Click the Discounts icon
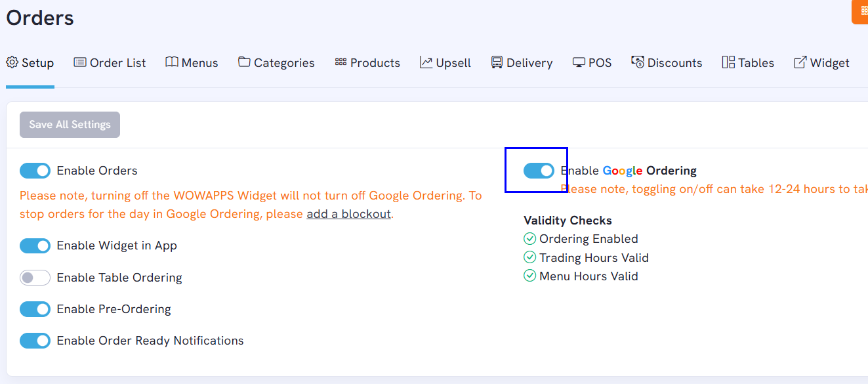Screen dimensions: 868x384 (638, 62)
